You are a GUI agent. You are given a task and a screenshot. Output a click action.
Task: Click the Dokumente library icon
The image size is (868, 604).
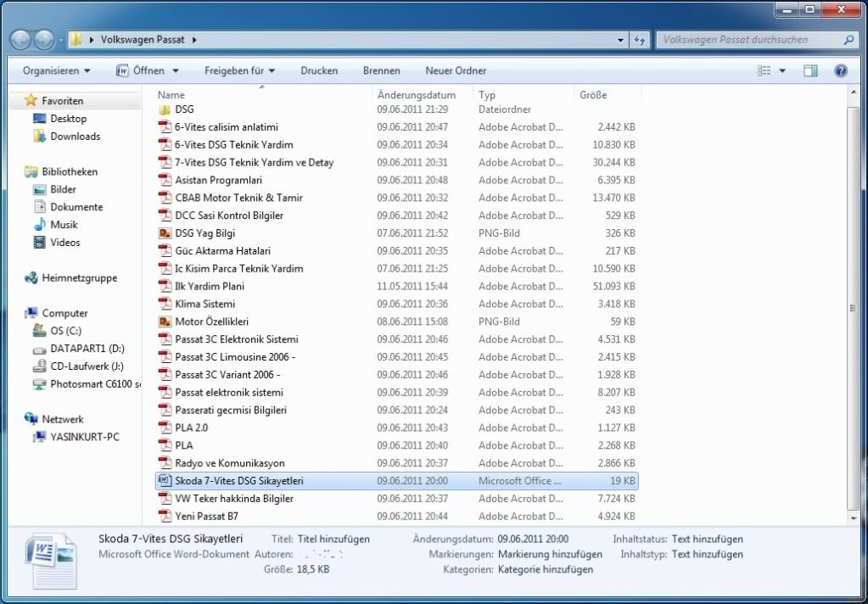[39, 207]
